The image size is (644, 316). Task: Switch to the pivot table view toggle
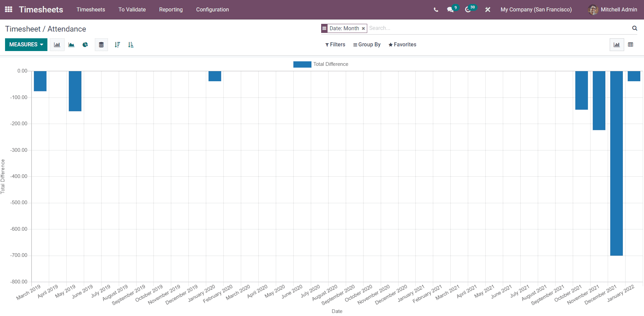631,44
